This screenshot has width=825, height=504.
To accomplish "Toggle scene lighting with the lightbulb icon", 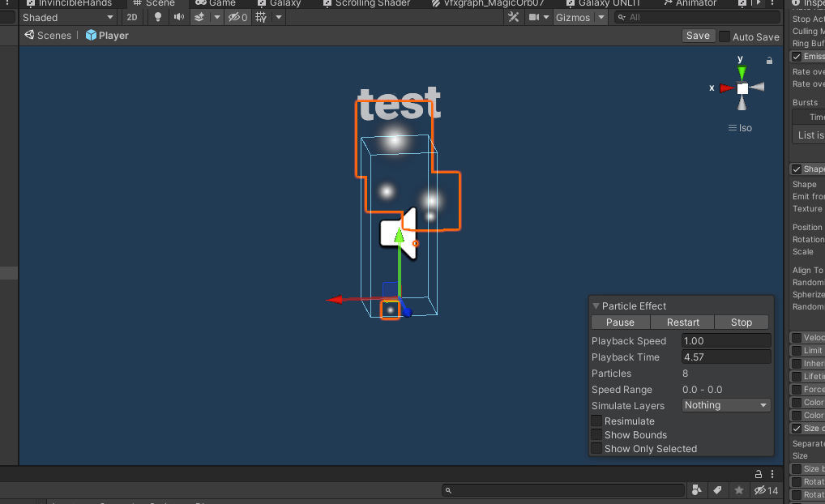I will click(x=157, y=17).
